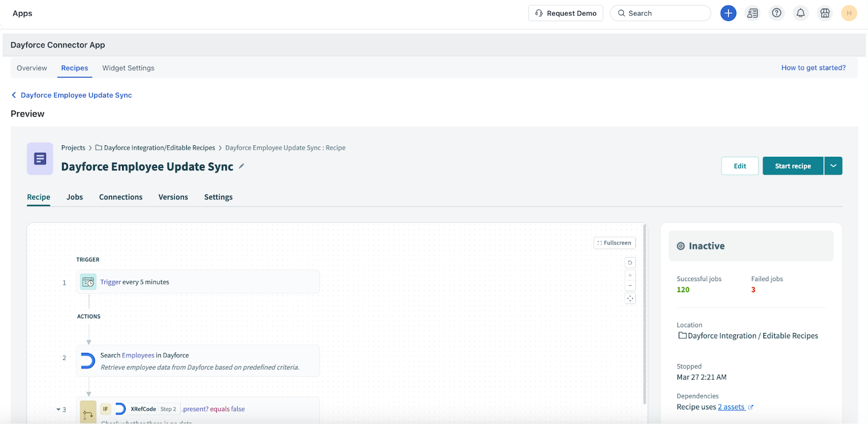This screenshot has width=868, height=424.
Task: Click the Dayforce Integration / Editable Recipes location
Action: (753, 336)
